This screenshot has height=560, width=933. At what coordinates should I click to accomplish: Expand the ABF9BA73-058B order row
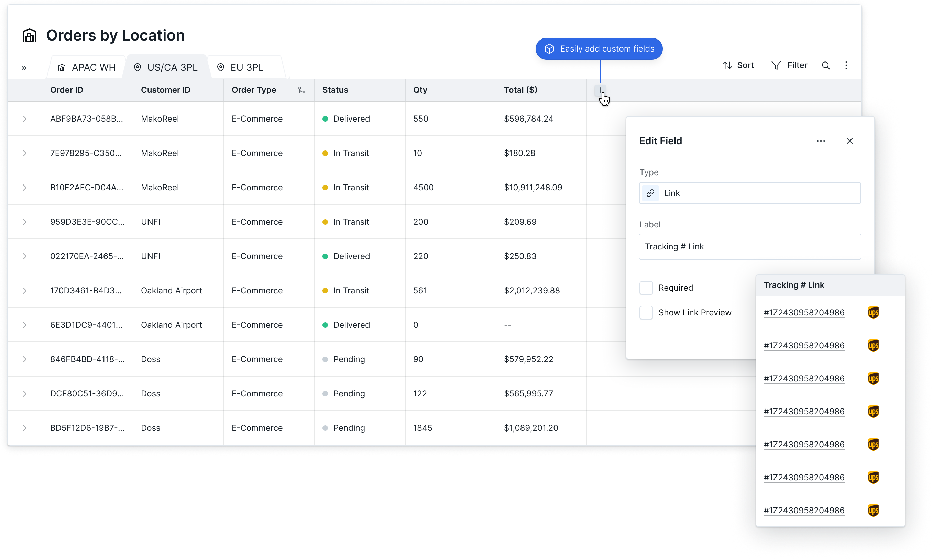(24, 119)
